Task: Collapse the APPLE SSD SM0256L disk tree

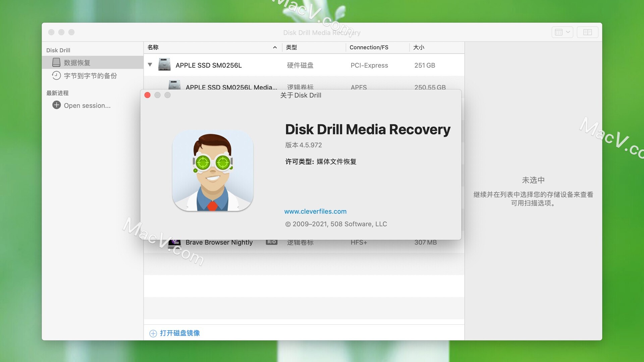Action: 150,65
